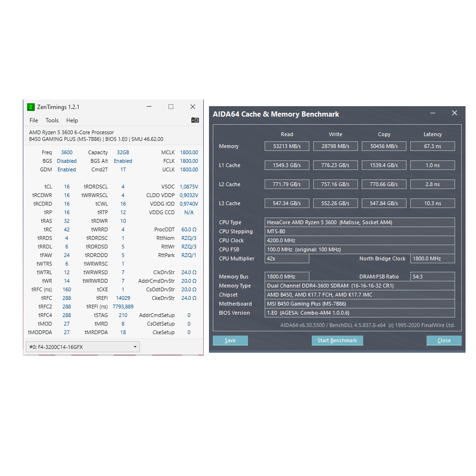Click the green ZenTimings app logo icon

(x=30, y=107)
